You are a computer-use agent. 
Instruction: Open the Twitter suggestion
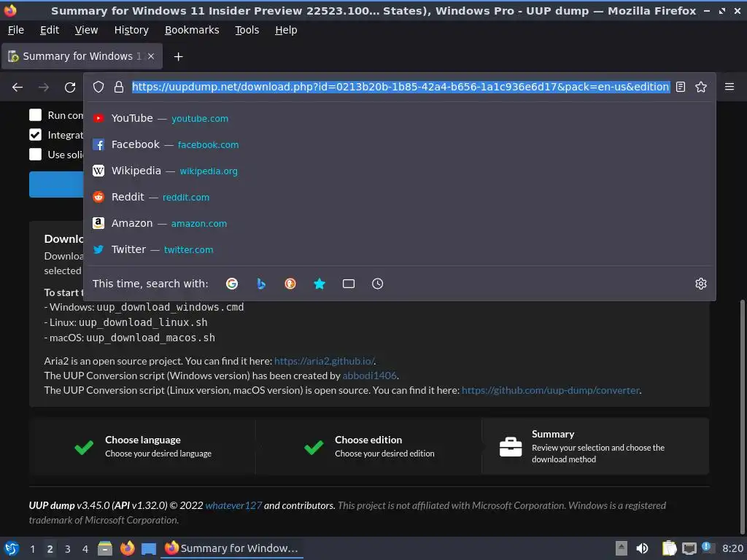399,249
